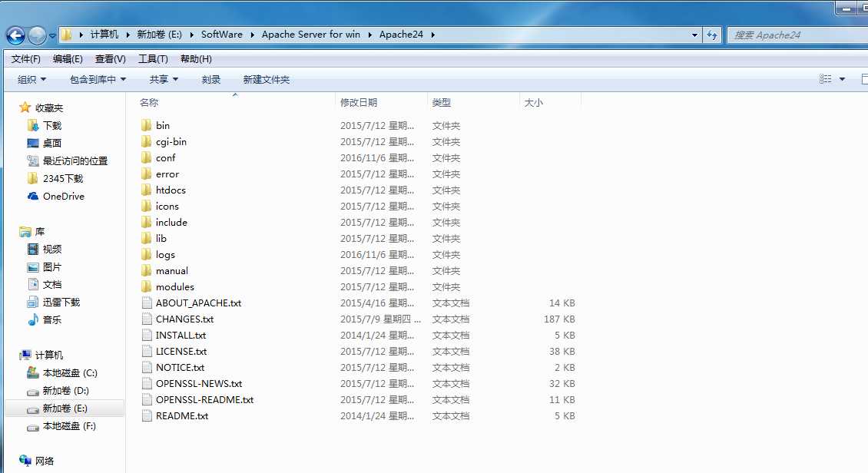This screenshot has width=868, height=473.
Task: Select the README.txt file name
Action: tap(181, 415)
